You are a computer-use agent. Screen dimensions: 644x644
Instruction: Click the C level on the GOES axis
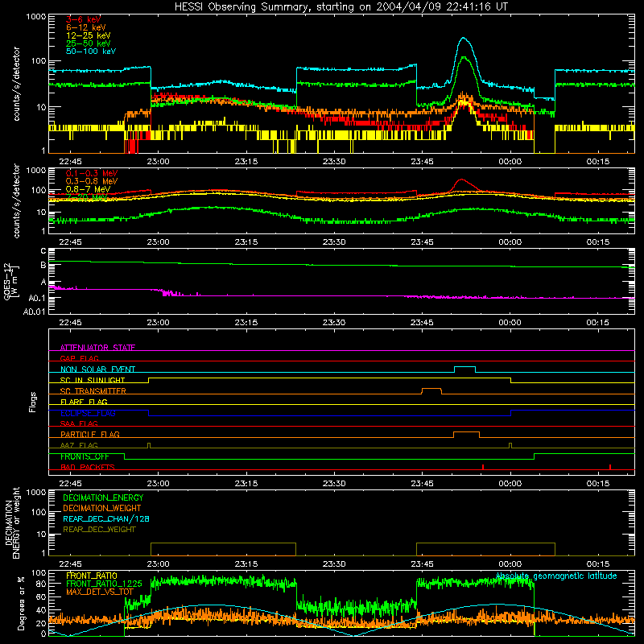[x=43, y=250]
